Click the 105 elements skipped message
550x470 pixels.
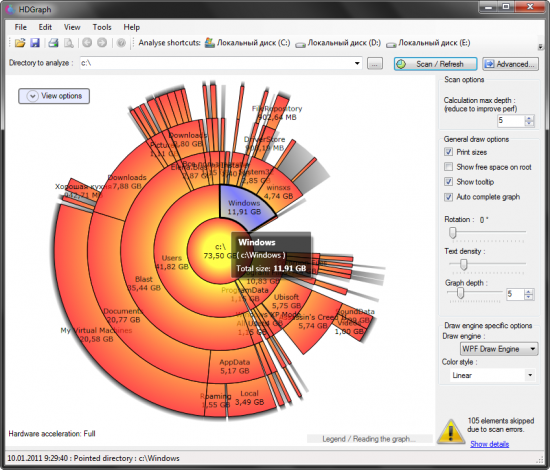click(x=500, y=425)
